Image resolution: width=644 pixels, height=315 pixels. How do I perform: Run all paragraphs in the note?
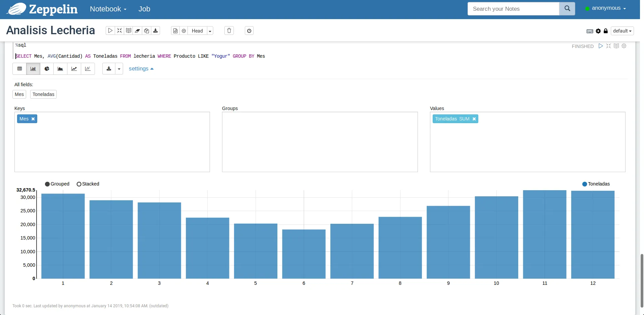pos(110,31)
